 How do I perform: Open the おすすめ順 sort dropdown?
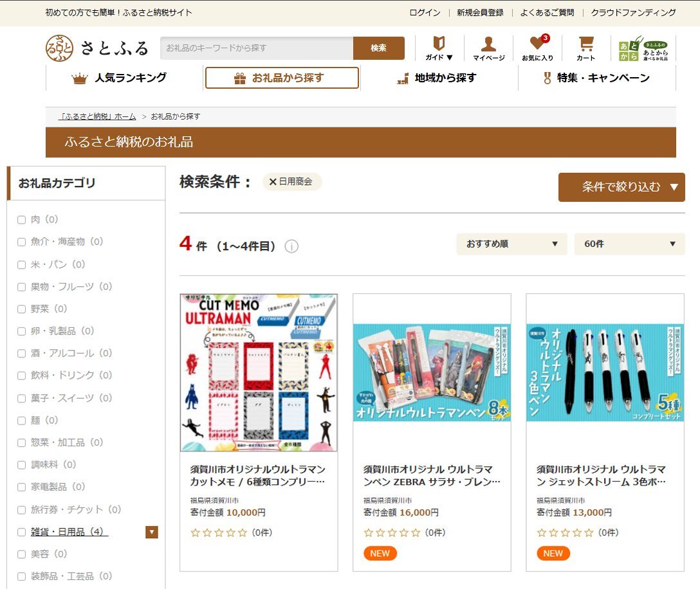click(x=511, y=244)
